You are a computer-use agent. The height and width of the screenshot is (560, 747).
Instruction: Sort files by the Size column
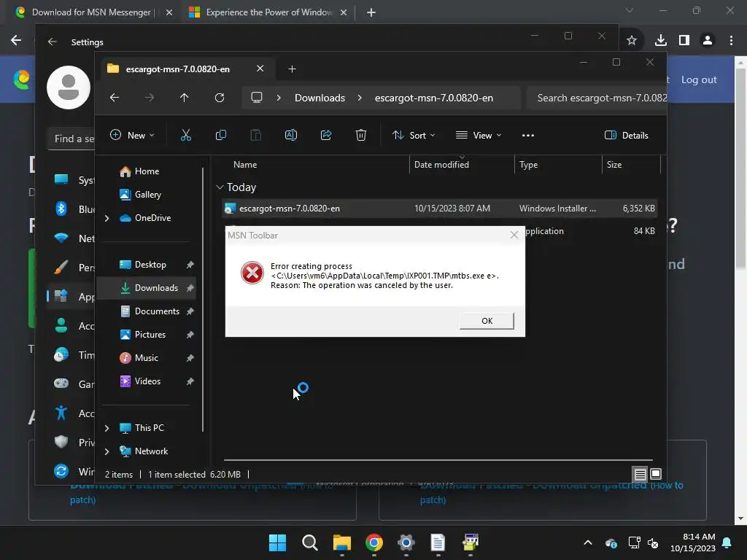pos(614,164)
